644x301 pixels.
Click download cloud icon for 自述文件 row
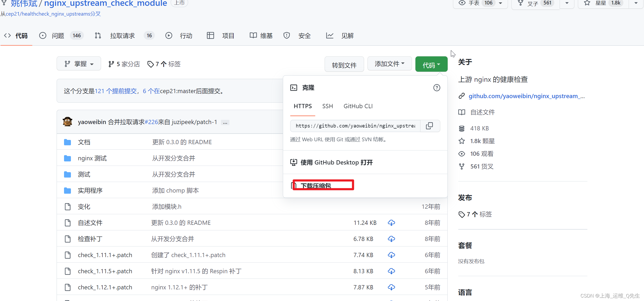(x=391, y=223)
